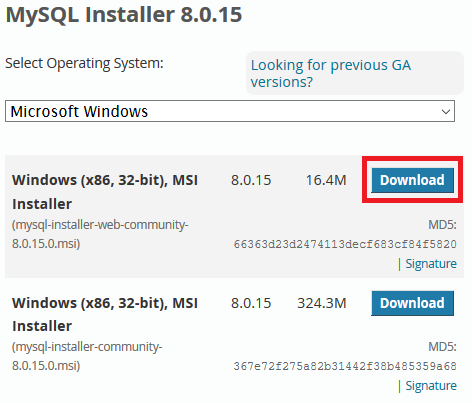Expand the OS list via chevron arrow
Image resolution: width=472 pixels, height=403 pixels.
pos(446,112)
